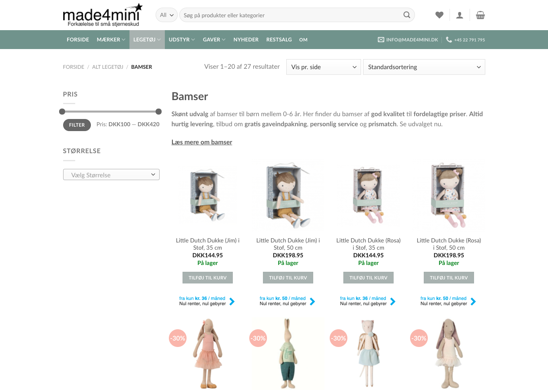Click the -30% badge on first bunny
The width and height of the screenshot is (548, 392).
(178, 338)
